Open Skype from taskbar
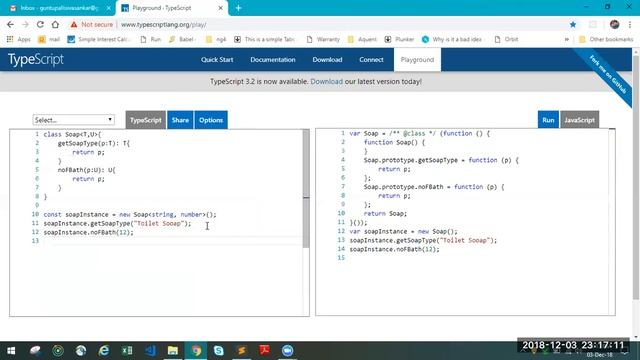 pos(219,351)
